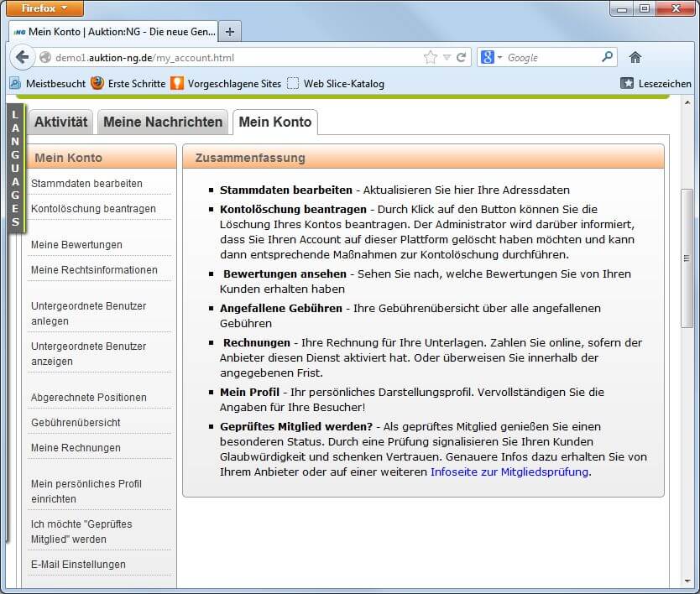
Task: Click the site identity globe icon
Action: (45, 57)
